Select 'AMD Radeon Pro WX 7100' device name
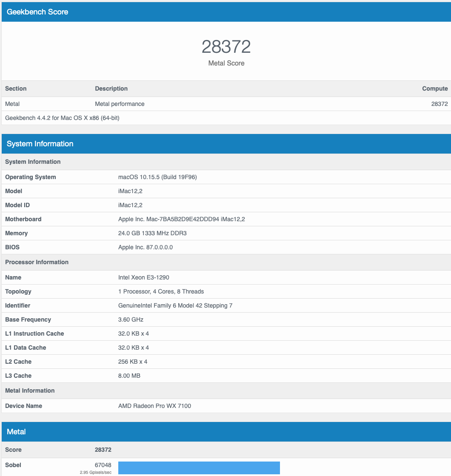The width and height of the screenshot is (451, 476). (154, 406)
